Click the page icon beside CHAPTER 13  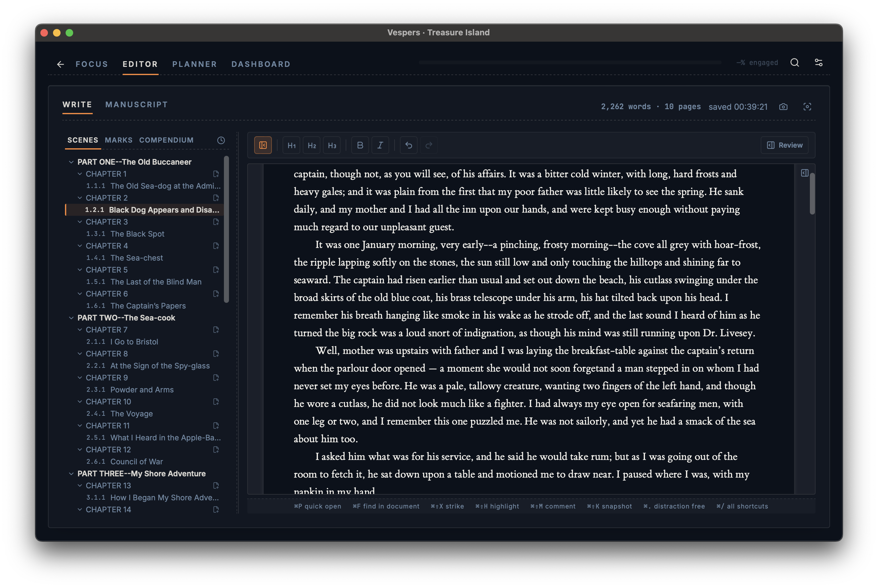coord(216,486)
